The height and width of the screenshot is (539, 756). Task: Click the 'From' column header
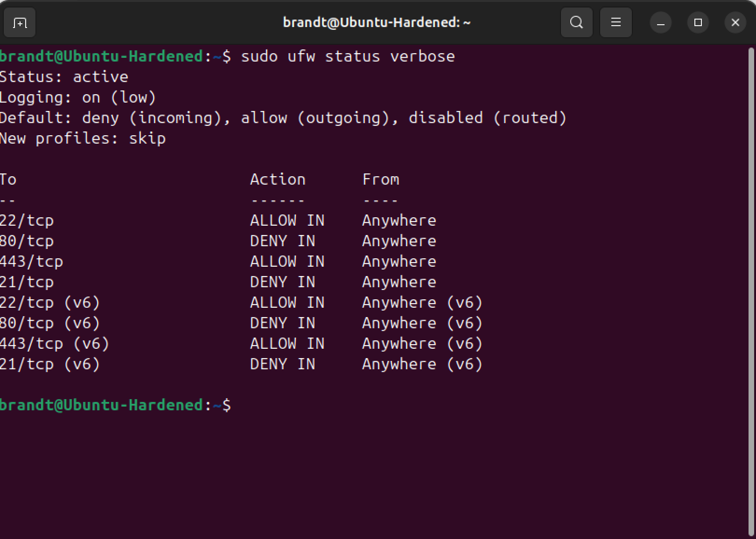[381, 180]
